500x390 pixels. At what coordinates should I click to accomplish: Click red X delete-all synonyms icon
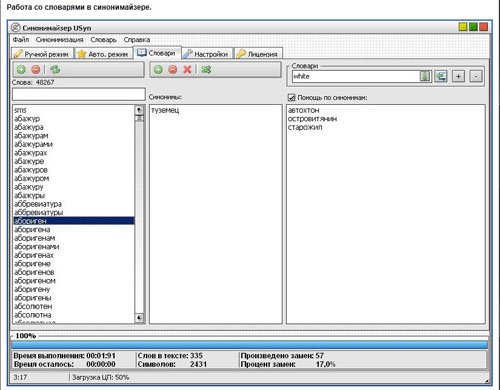(x=187, y=69)
